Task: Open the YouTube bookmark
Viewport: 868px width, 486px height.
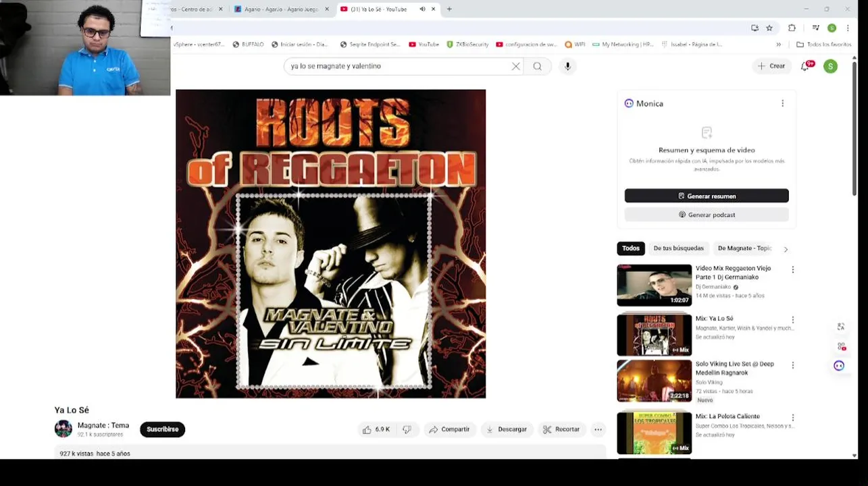Action: [424, 45]
